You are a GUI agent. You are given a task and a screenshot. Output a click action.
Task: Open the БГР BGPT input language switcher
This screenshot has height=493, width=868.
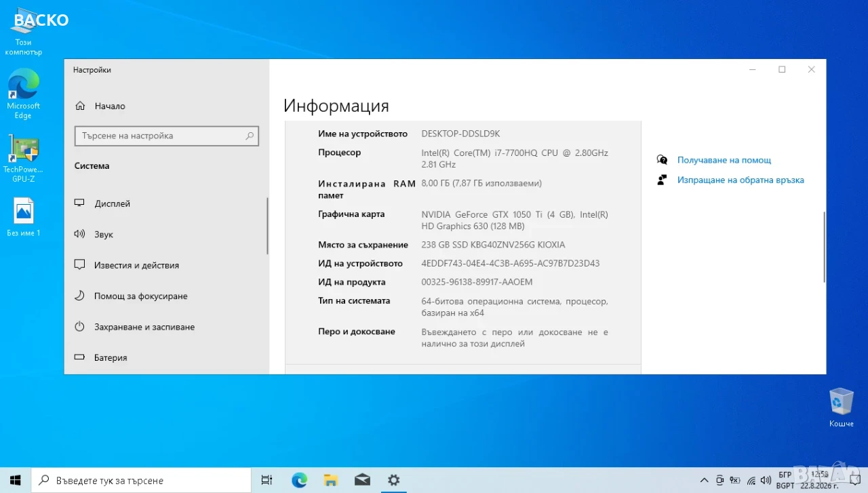tap(785, 480)
